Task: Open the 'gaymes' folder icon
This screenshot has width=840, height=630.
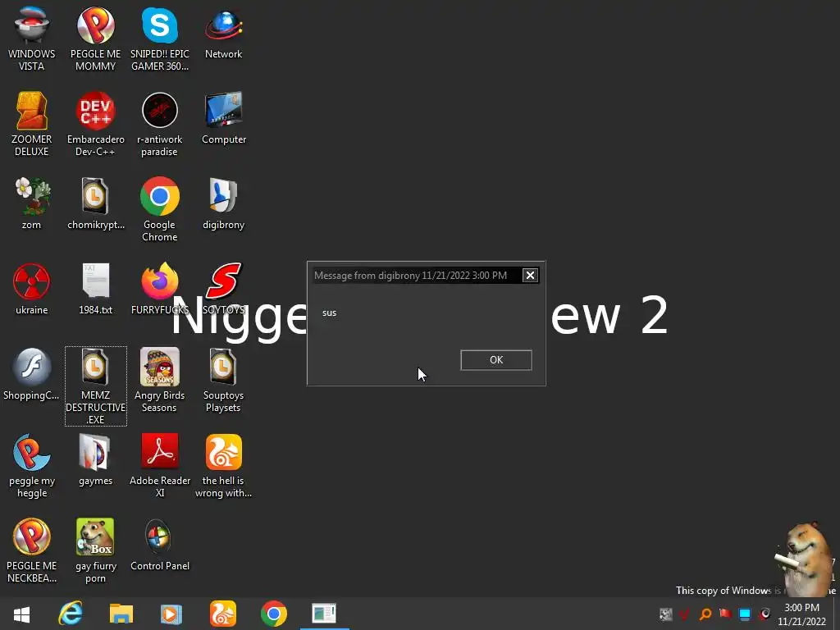Action: click(95, 460)
